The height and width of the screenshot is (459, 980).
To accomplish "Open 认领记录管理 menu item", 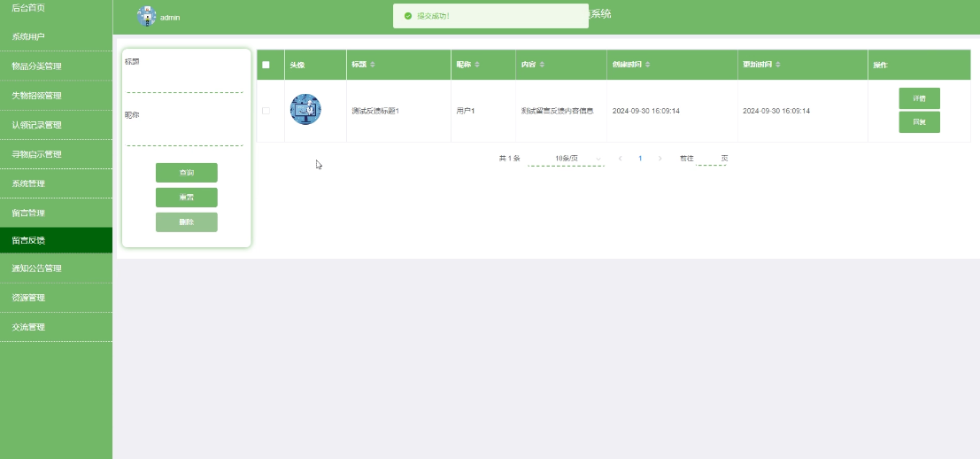I will (x=57, y=124).
